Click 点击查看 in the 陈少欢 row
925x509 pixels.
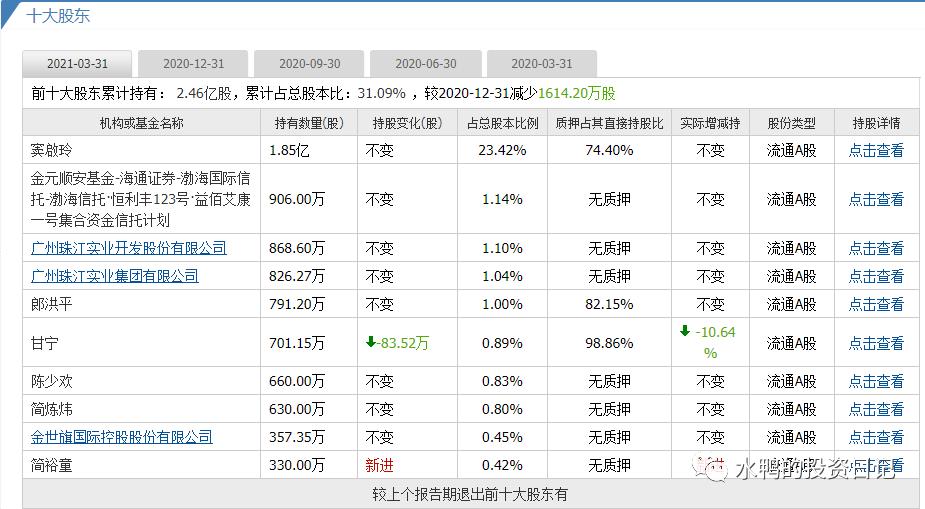(x=876, y=381)
